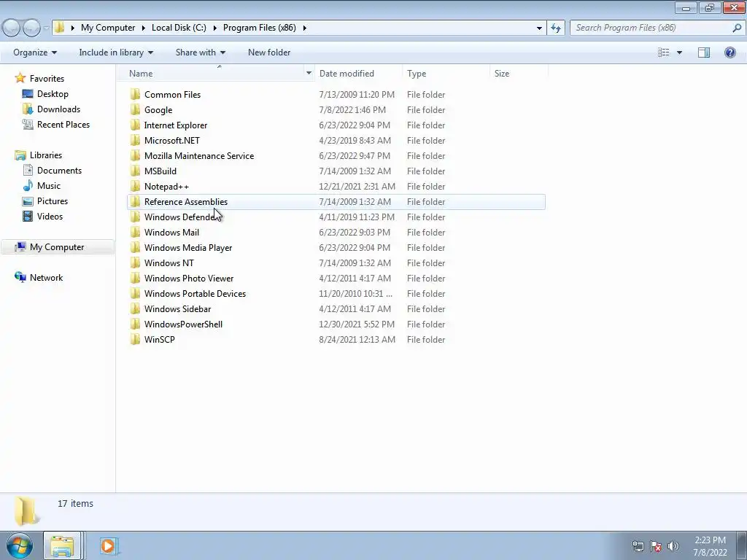747x560 pixels.
Task: Open the Organize dropdown menu
Action: click(35, 52)
